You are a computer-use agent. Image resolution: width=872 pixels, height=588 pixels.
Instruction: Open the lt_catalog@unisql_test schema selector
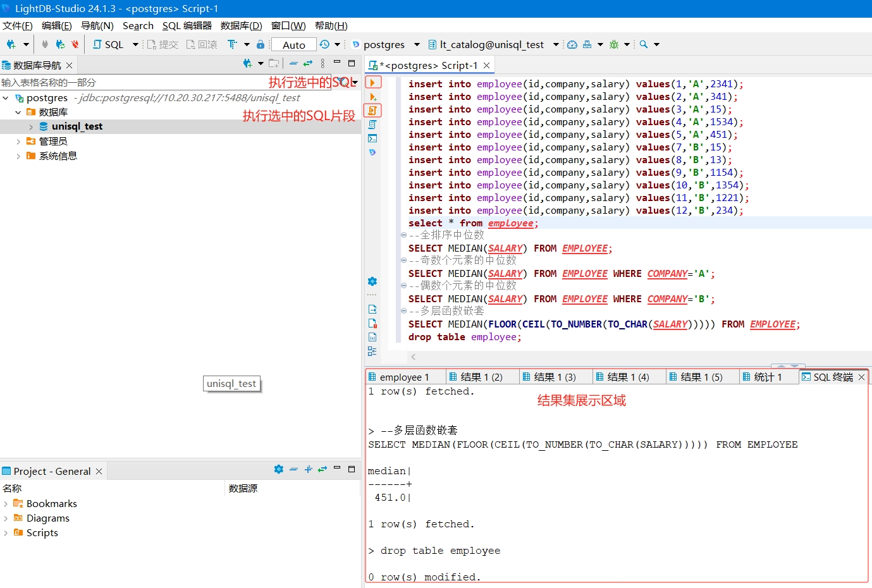493,44
